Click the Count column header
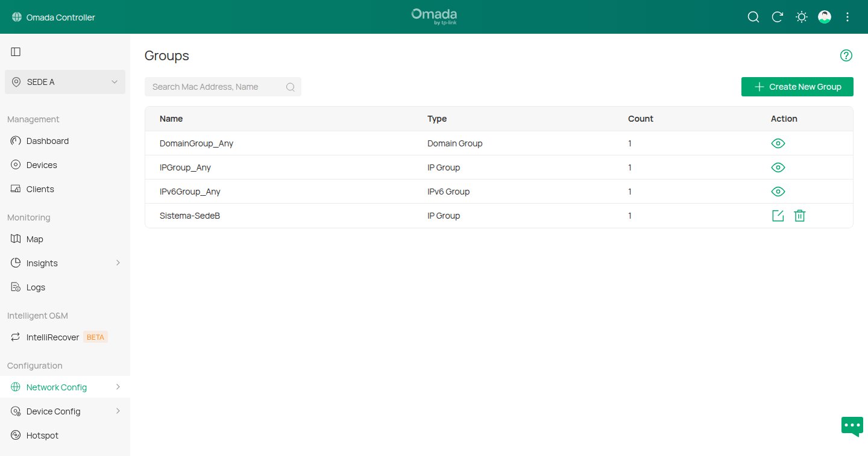 641,119
